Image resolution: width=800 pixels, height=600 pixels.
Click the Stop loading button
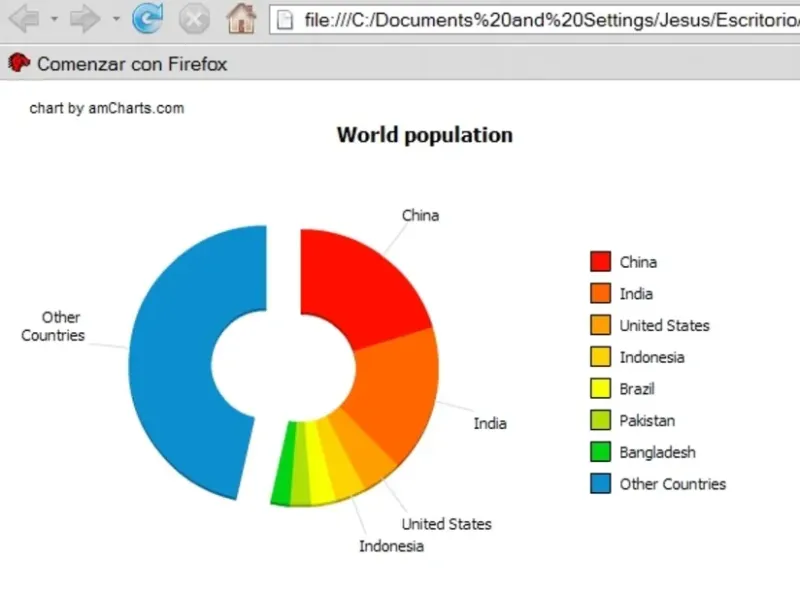[x=194, y=19]
